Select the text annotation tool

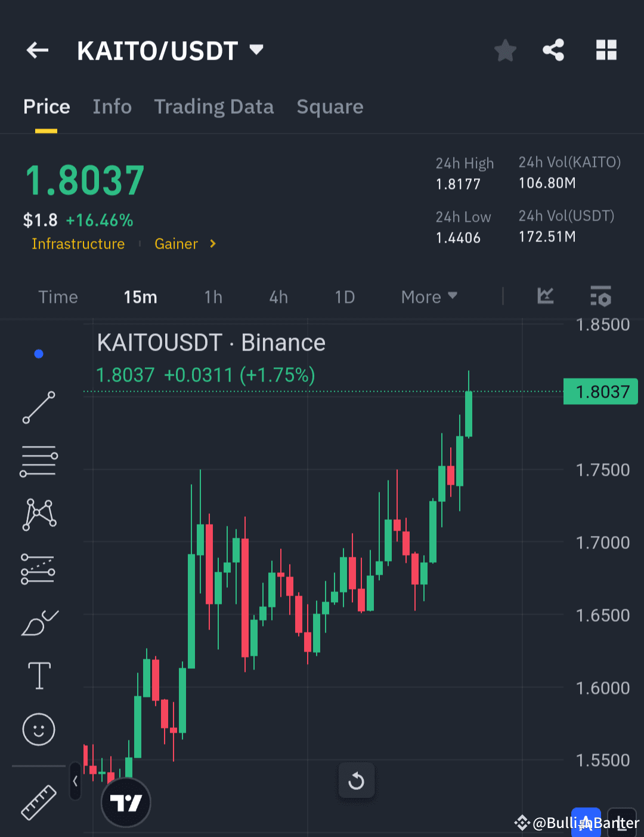point(38,675)
